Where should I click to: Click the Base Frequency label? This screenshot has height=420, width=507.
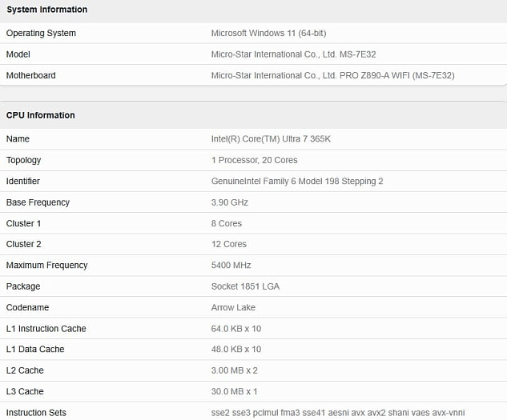tap(38, 202)
